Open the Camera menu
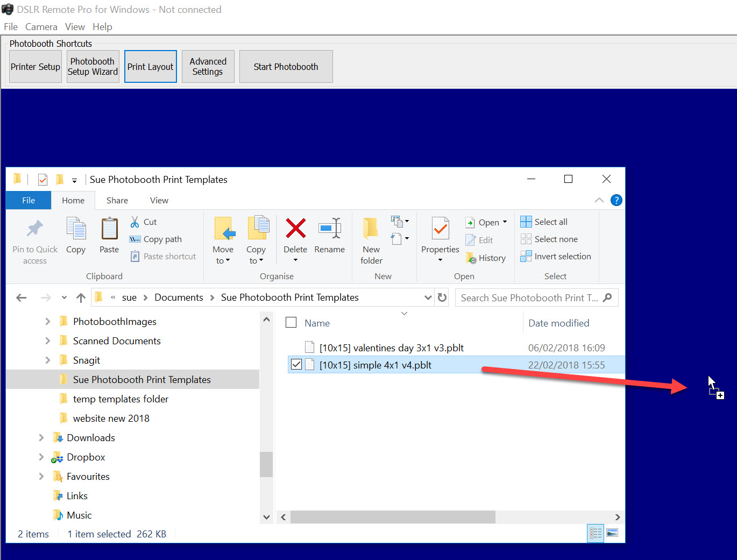 41,27
